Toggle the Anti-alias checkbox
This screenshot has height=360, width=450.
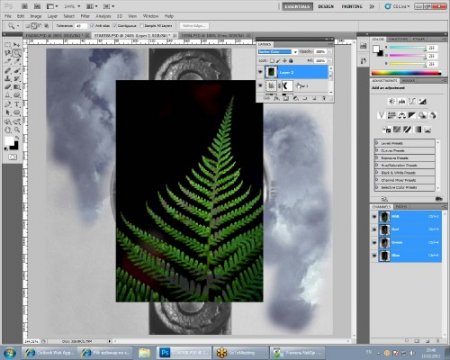point(93,26)
